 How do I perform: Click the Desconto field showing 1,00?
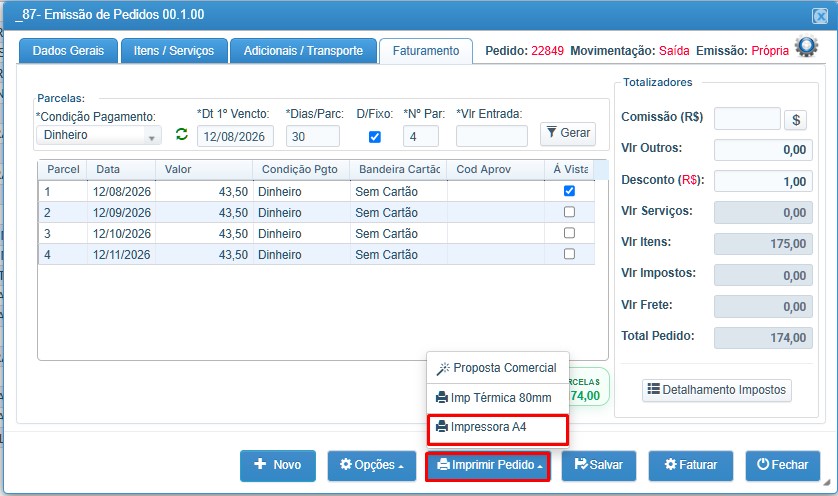[763, 182]
